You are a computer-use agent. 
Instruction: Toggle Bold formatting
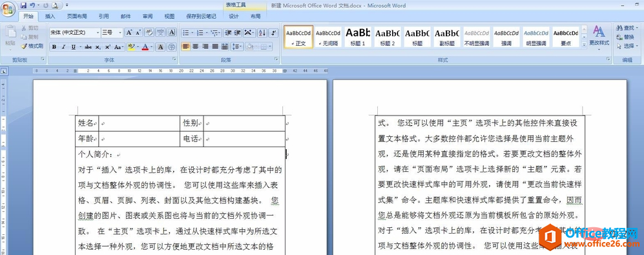tap(54, 47)
